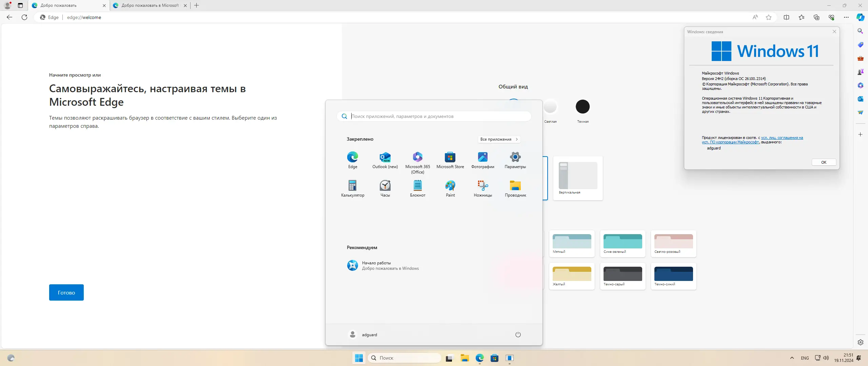Image resolution: width=868 pixels, height=366 pixels.
Task: Open the license agreement link
Action: click(782, 138)
